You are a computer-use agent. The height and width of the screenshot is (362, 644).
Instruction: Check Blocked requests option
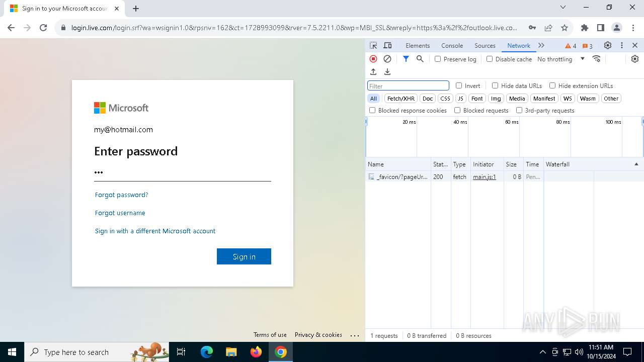[457, 110]
